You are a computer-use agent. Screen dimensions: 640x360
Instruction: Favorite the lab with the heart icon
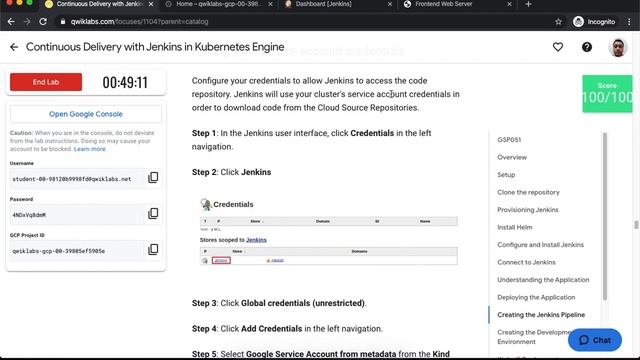pyautogui.click(x=558, y=47)
